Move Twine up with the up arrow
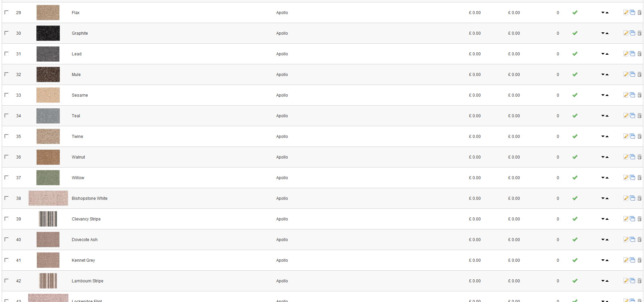 (x=607, y=137)
